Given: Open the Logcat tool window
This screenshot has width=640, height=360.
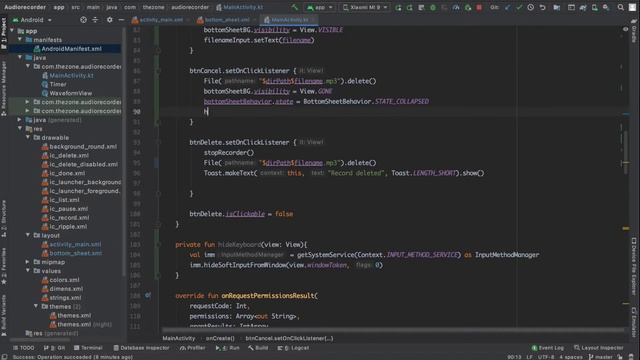Looking at the screenshot, I should tap(293, 348).
